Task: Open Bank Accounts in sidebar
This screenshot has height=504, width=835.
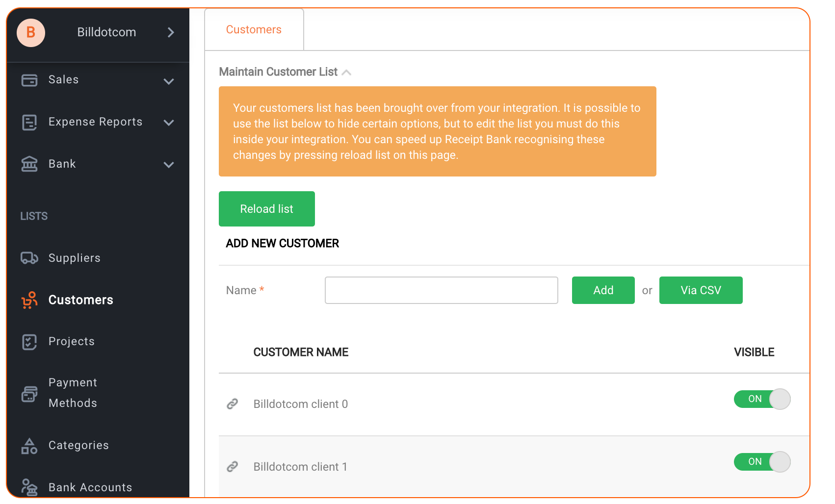Action: [x=91, y=487]
